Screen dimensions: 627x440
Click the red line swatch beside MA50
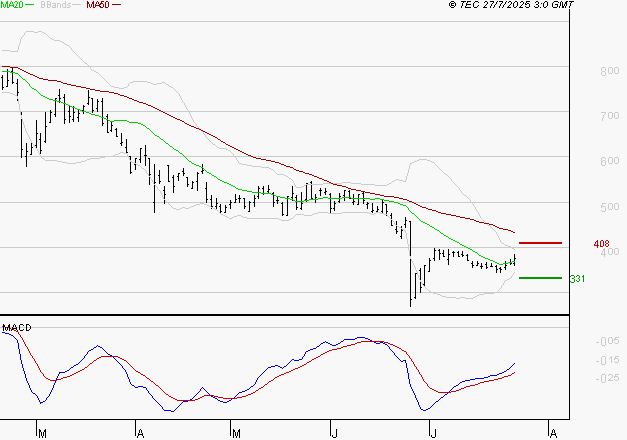tap(117, 6)
